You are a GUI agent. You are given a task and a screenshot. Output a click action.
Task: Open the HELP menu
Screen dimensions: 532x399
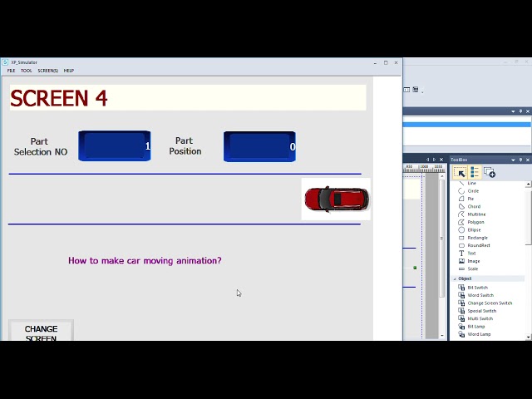pyautogui.click(x=68, y=71)
